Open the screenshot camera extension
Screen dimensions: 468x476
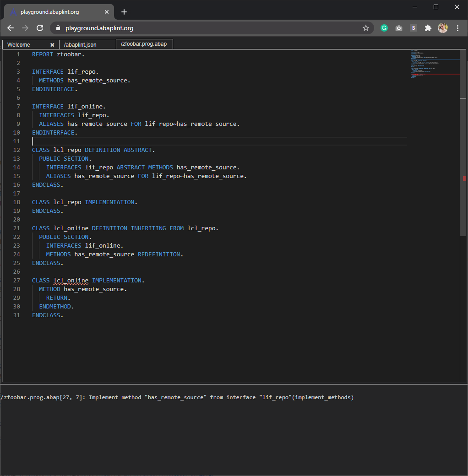click(x=398, y=28)
